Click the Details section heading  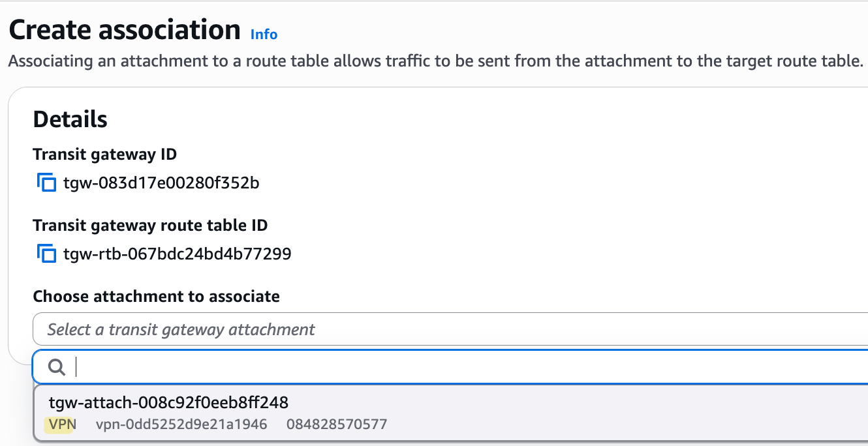pos(70,119)
